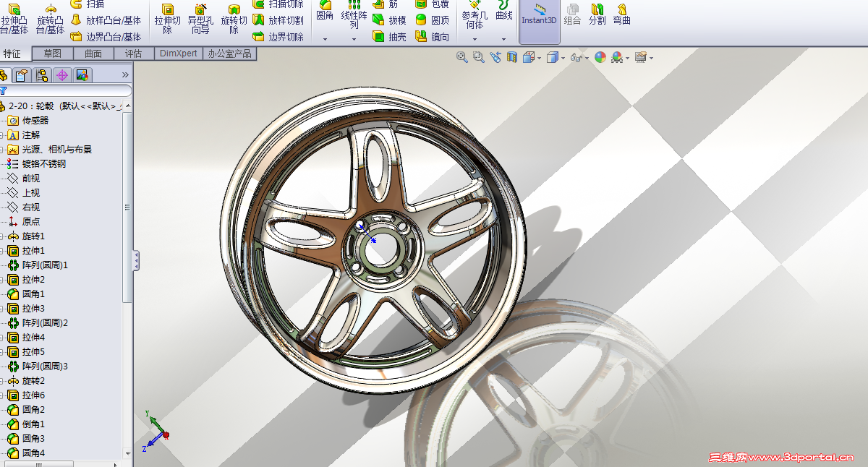The width and height of the screenshot is (868, 467).
Task: Select the 倒角1 chamfer feature
Action: click(x=26, y=424)
